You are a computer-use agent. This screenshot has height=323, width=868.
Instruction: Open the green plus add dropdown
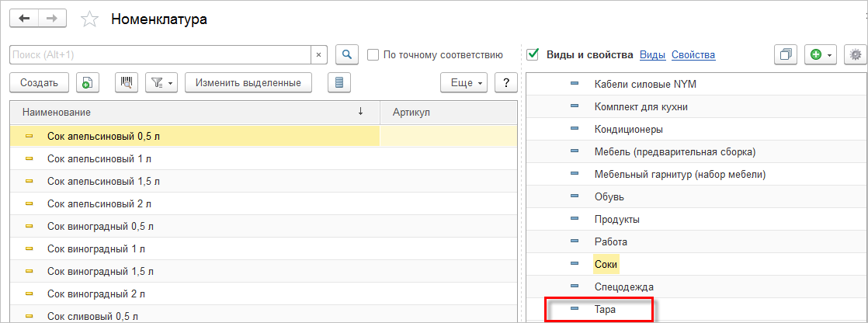click(x=820, y=55)
